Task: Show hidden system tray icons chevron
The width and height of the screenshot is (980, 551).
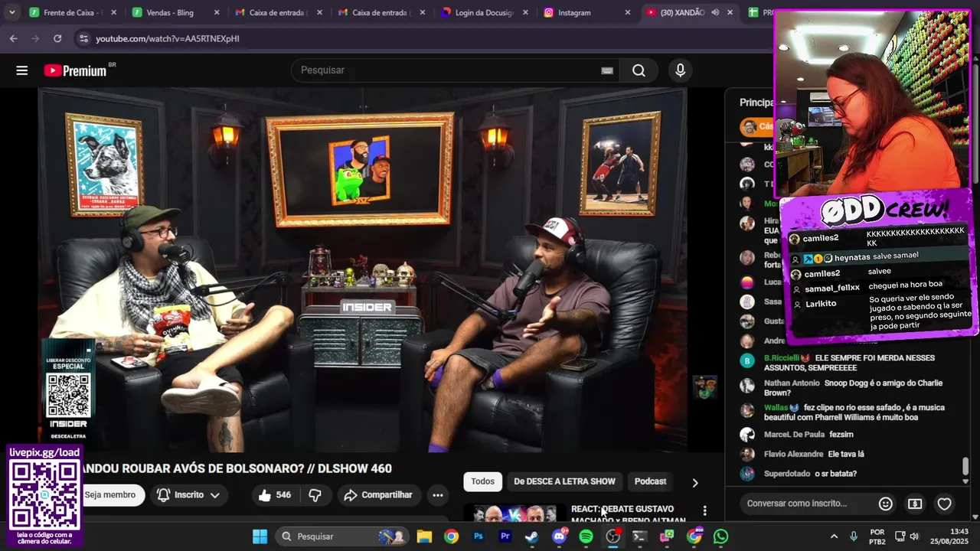Action: pos(834,536)
